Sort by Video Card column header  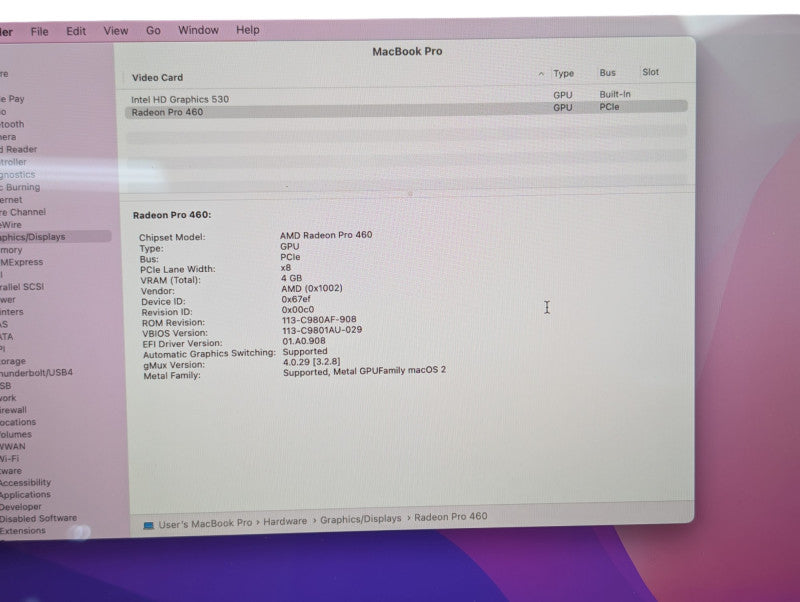pyautogui.click(x=157, y=78)
